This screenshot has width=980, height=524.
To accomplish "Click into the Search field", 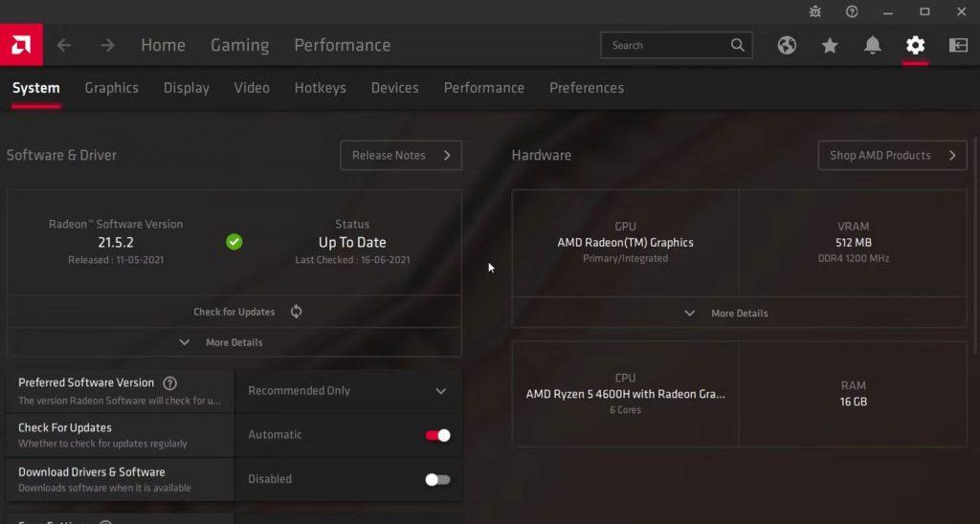I will [x=668, y=45].
